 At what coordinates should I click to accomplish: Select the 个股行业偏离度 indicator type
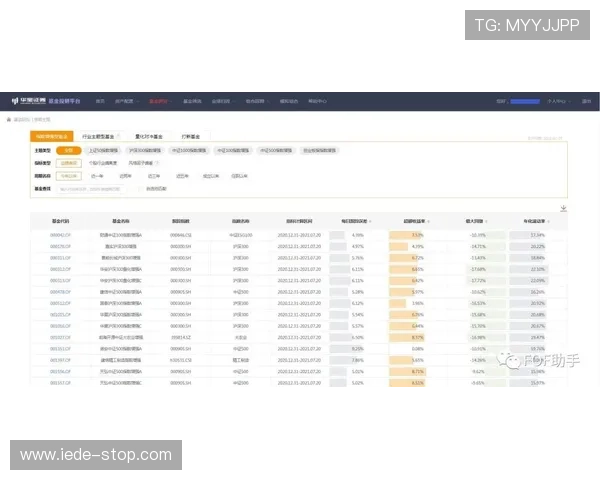(x=103, y=163)
